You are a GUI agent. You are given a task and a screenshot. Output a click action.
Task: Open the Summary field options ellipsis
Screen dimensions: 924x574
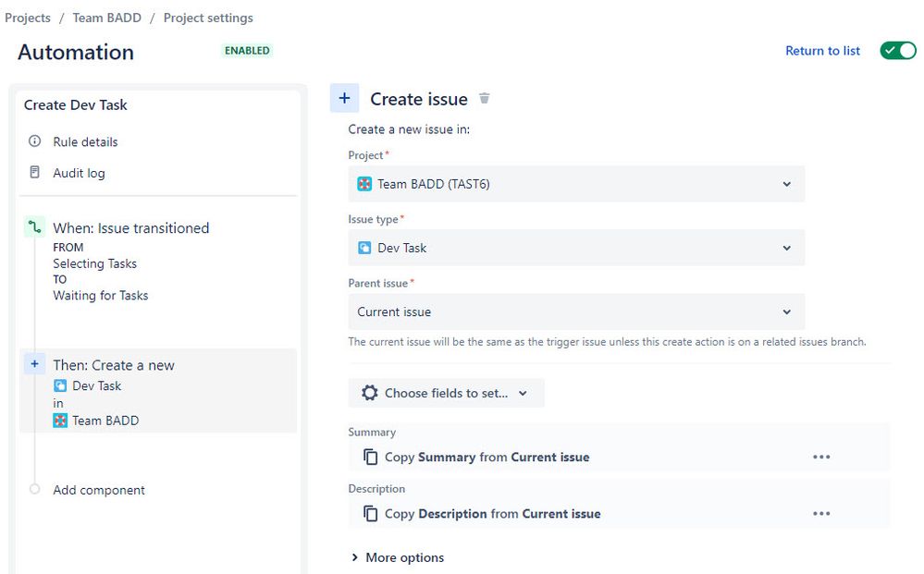[821, 457]
